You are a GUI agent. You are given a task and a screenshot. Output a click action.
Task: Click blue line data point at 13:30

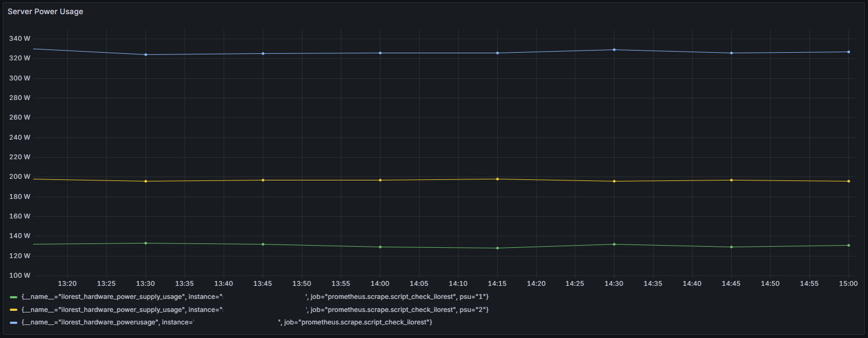(x=145, y=54)
